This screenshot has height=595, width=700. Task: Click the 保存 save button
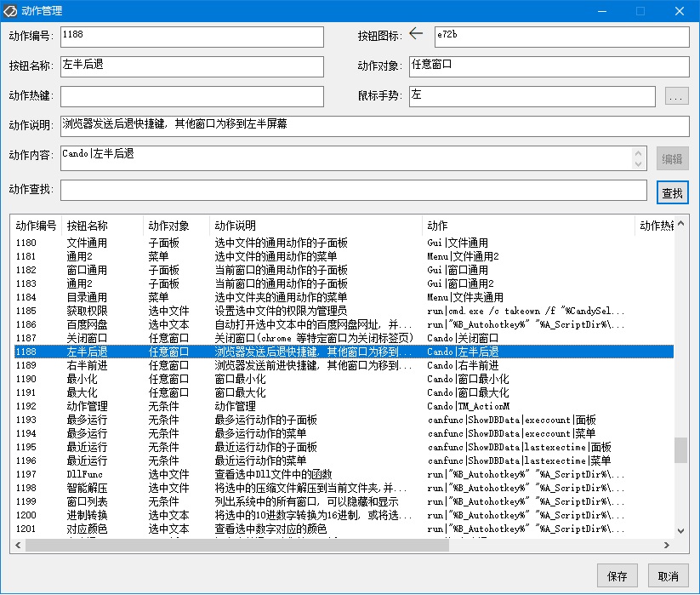click(x=617, y=575)
